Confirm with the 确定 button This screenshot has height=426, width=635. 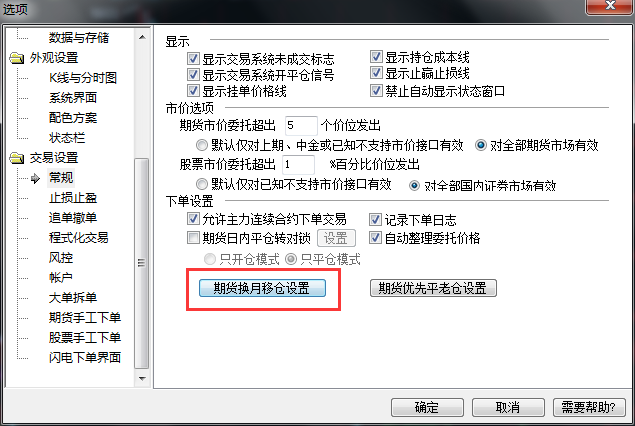pos(427,407)
